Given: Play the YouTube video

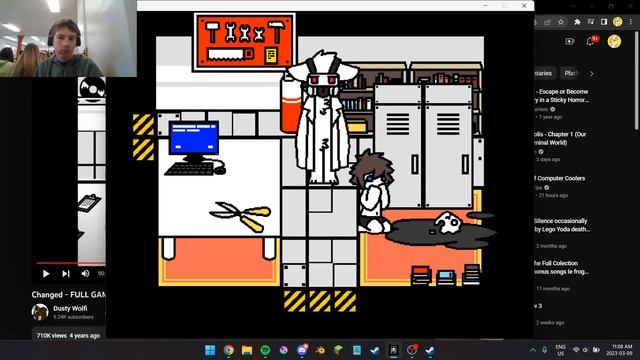Looking at the screenshot, I should [46, 273].
